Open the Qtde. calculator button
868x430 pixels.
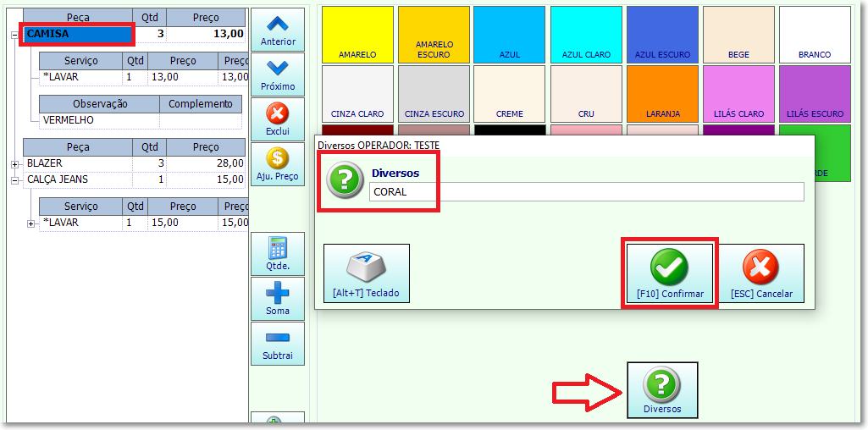point(278,254)
